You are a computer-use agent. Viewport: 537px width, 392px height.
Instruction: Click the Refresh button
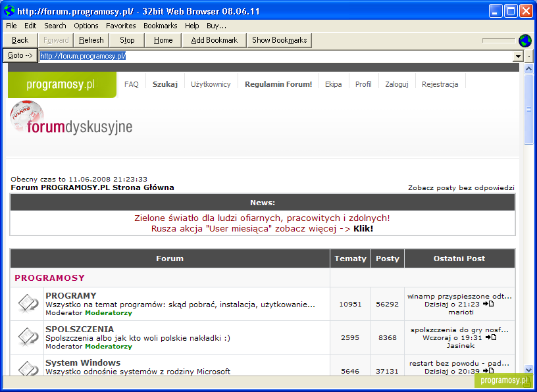click(91, 40)
